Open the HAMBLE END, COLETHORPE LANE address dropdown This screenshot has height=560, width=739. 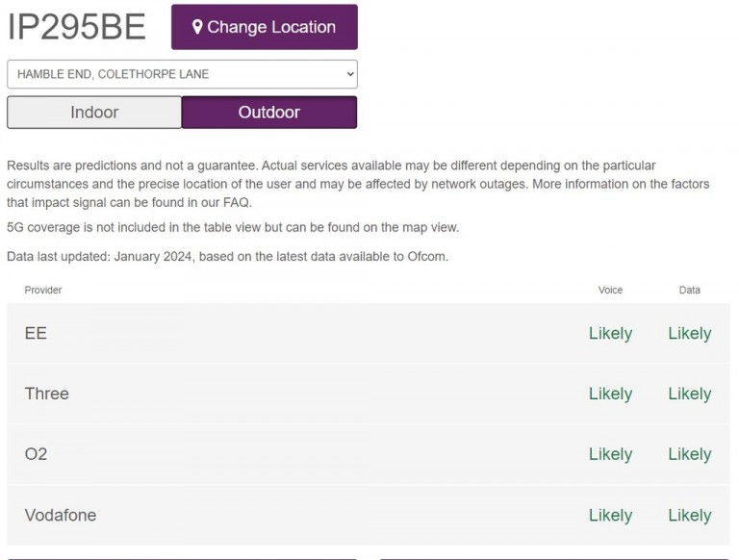181,74
